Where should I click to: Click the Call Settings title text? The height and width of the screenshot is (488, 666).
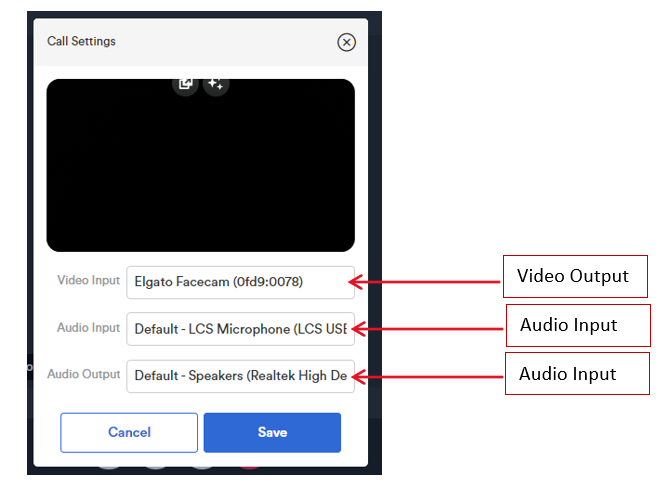[x=81, y=41]
